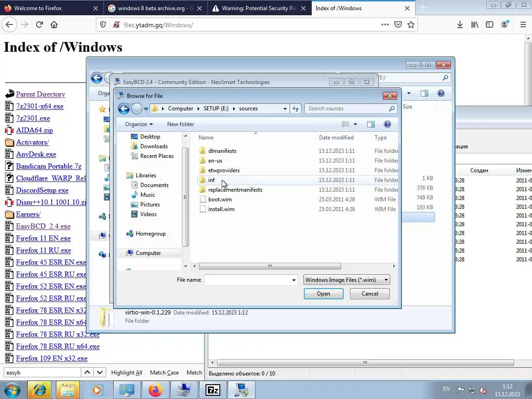The image size is (532, 399).
Task: Select Downloads in navigation pane
Action: click(154, 146)
